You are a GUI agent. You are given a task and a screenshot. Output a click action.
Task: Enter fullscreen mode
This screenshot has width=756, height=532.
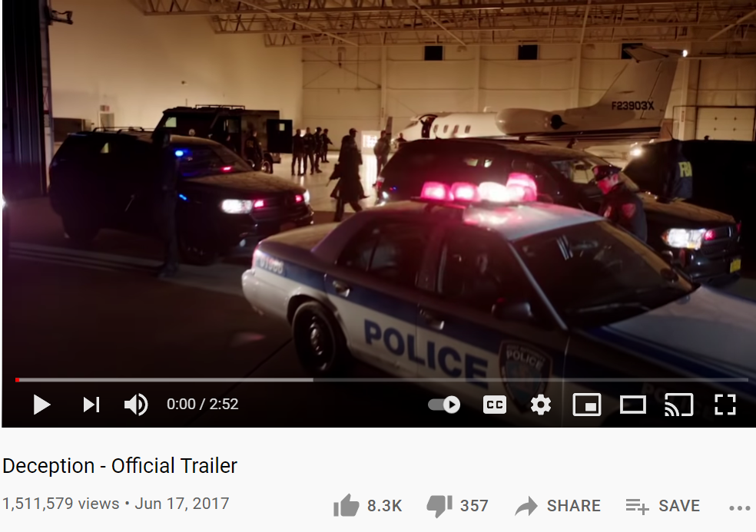[x=725, y=405]
